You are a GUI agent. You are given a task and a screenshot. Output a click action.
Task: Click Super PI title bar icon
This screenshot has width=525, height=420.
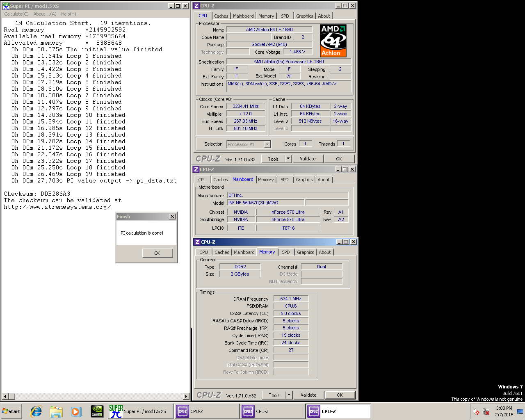pos(6,6)
